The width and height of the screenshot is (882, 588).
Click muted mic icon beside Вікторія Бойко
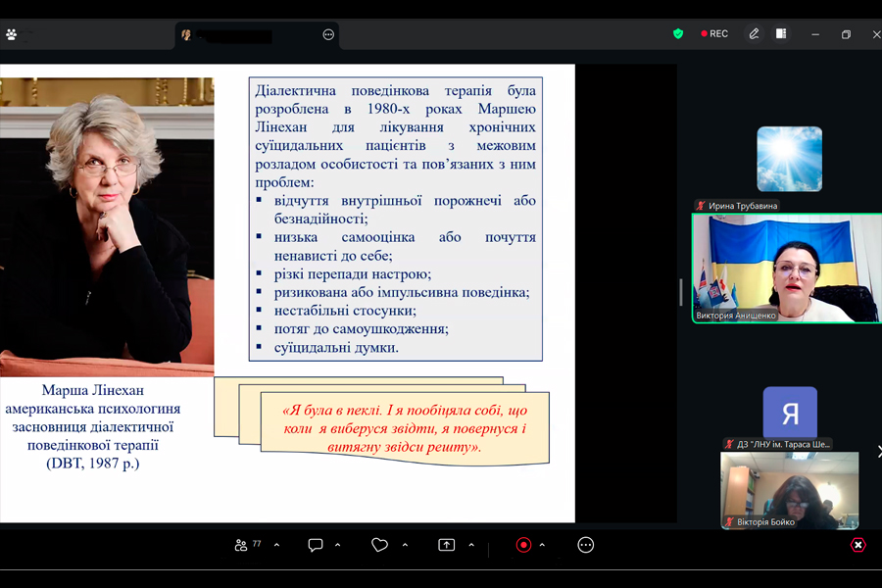click(x=729, y=522)
